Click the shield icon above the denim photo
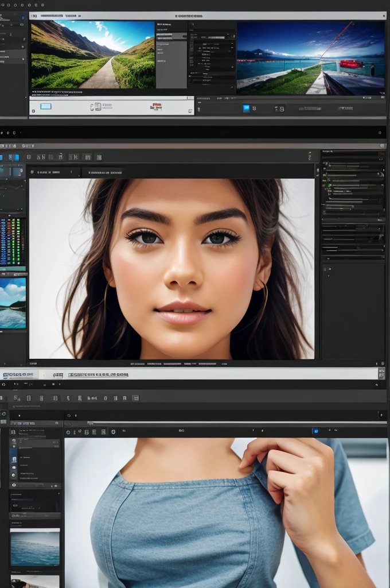This screenshot has width=390, height=588. pos(113,432)
